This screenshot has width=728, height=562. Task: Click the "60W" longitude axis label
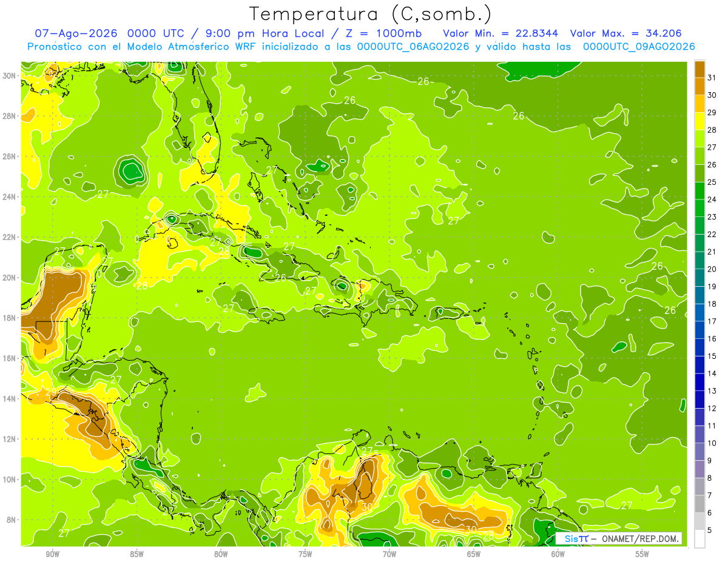(558, 554)
